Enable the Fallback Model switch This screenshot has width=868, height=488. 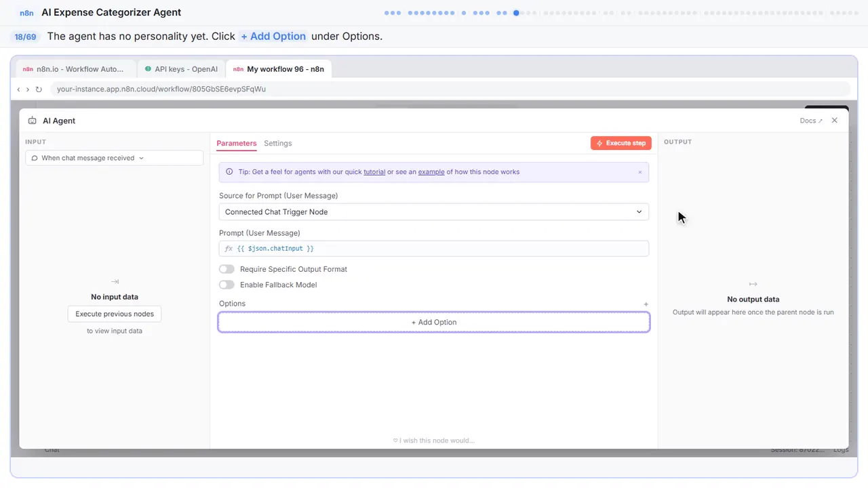click(226, 285)
